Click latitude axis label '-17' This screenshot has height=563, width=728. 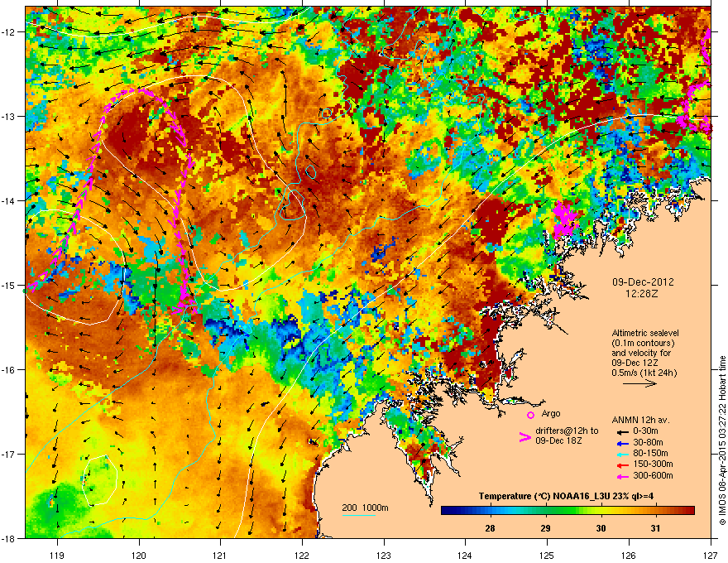9,454
